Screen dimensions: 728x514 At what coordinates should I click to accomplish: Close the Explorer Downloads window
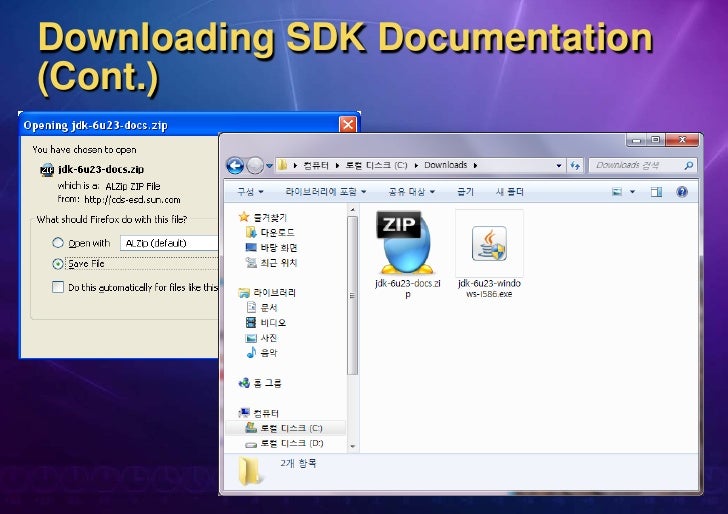point(682,140)
